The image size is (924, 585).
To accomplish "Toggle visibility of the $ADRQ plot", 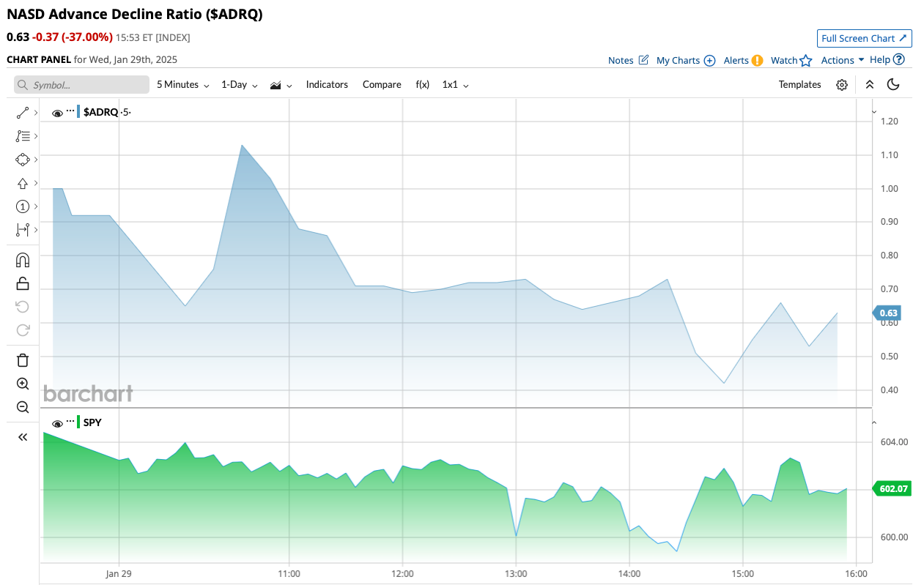I will (57, 113).
